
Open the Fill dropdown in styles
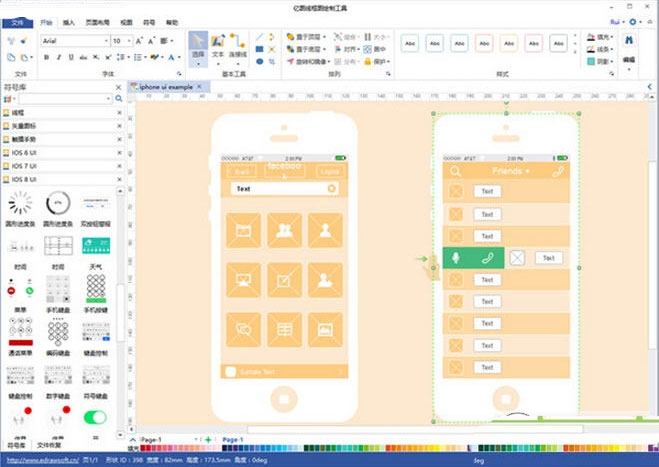coord(600,37)
